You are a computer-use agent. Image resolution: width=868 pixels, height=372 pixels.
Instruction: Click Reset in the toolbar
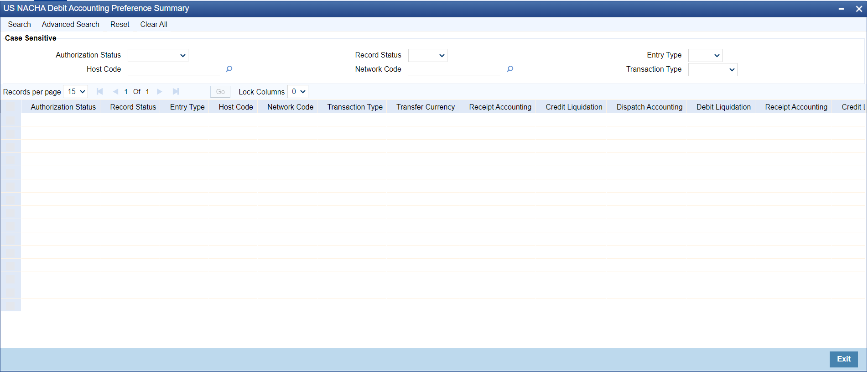click(x=120, y=25)
